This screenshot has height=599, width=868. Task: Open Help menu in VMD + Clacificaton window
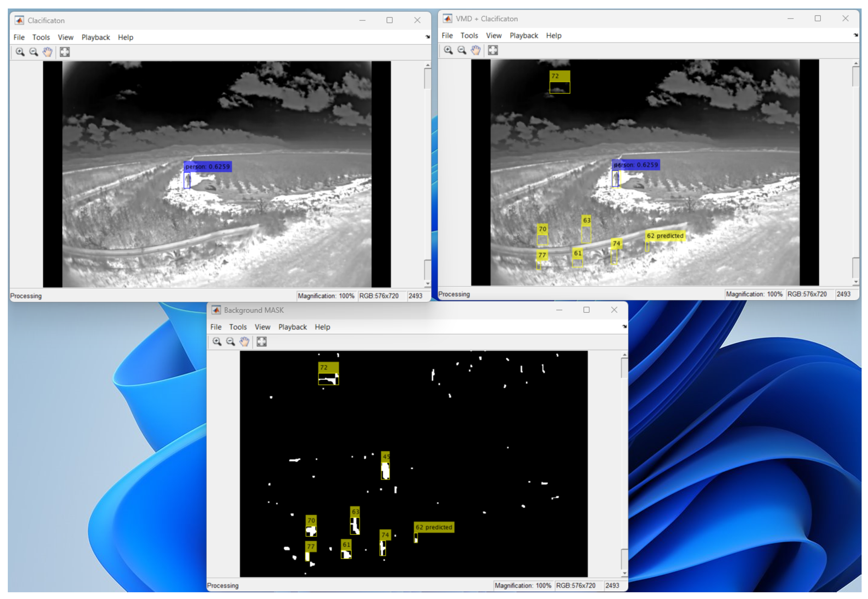coord(553,35)
